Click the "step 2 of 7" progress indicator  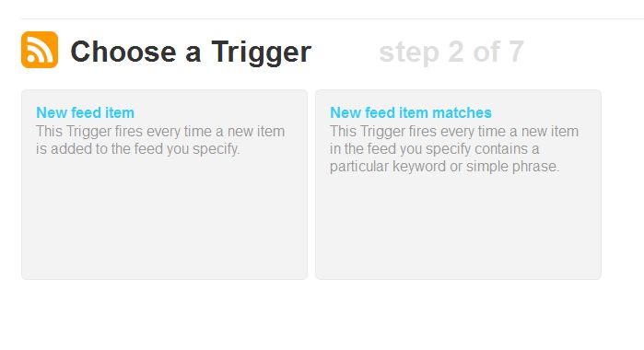[x=451, y=52]
